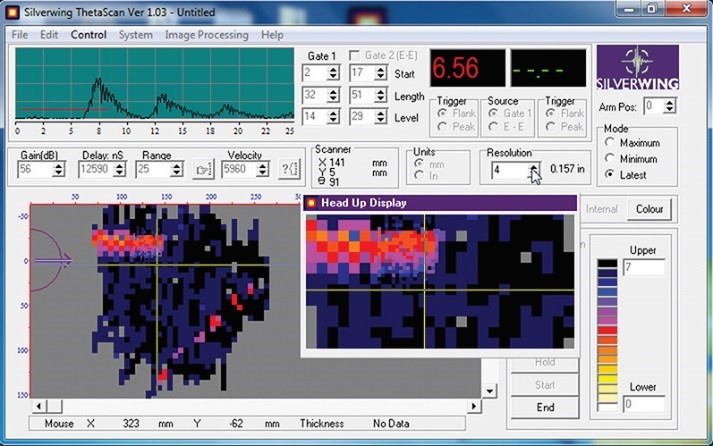Click the Silverwing logo image
Screen dimensions: 713x446
coord(637,68)
